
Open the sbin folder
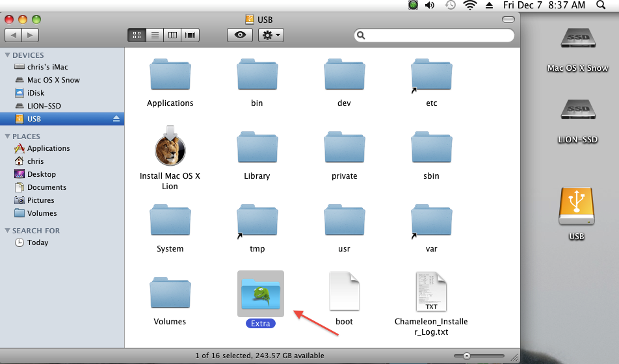pos(431,148)
